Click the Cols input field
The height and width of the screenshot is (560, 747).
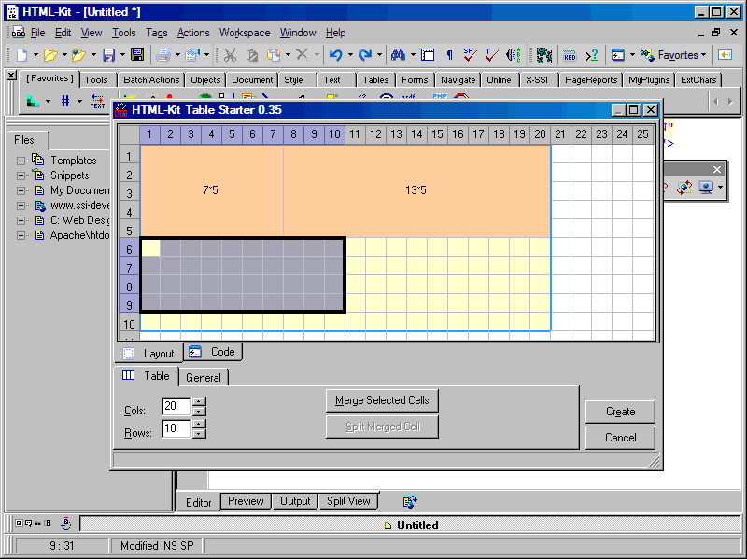point(176,406)
